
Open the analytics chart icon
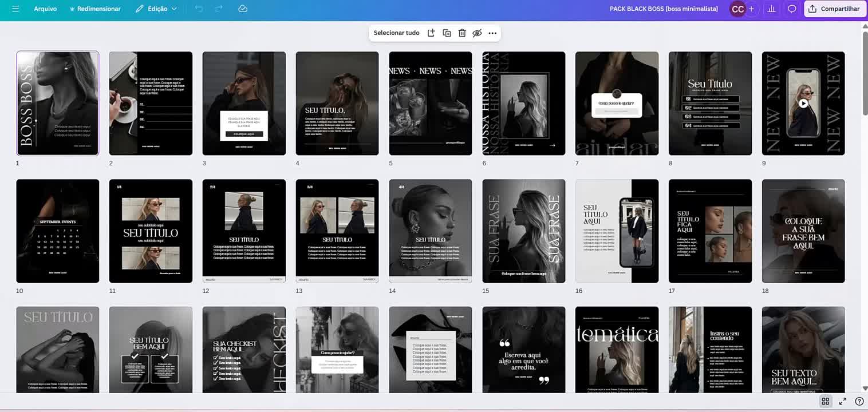pyautogui.click(x=772, y=9)
